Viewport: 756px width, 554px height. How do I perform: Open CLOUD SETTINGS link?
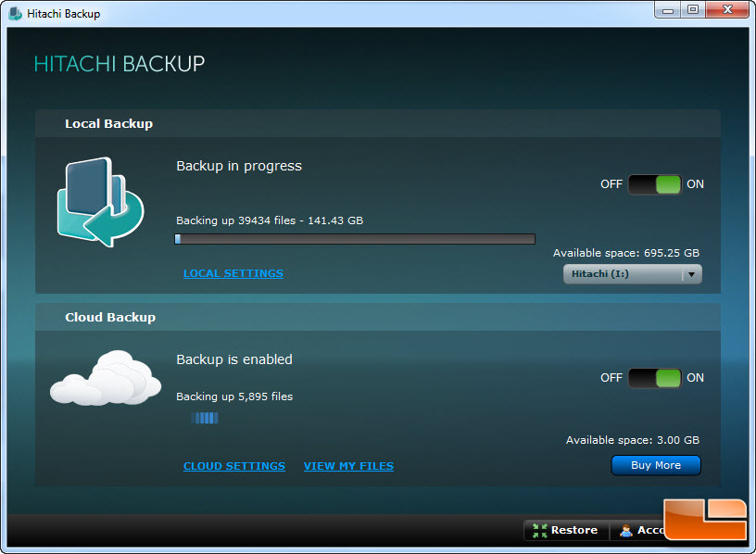click(234, 466)
